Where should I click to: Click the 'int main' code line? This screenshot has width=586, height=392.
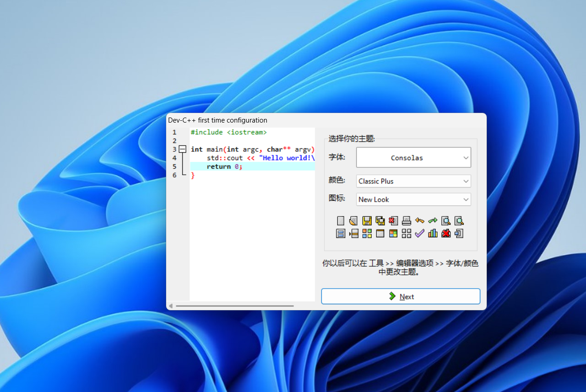(252, 149)
